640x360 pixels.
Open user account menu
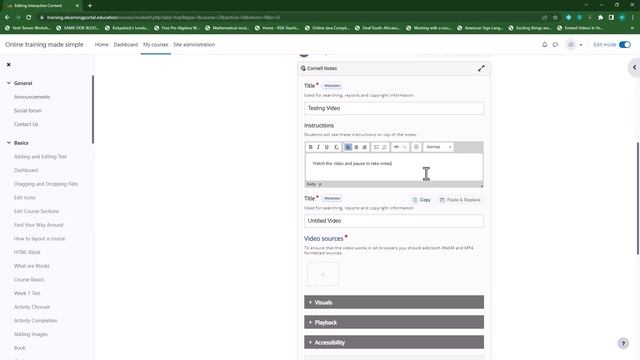click(574, 44)
